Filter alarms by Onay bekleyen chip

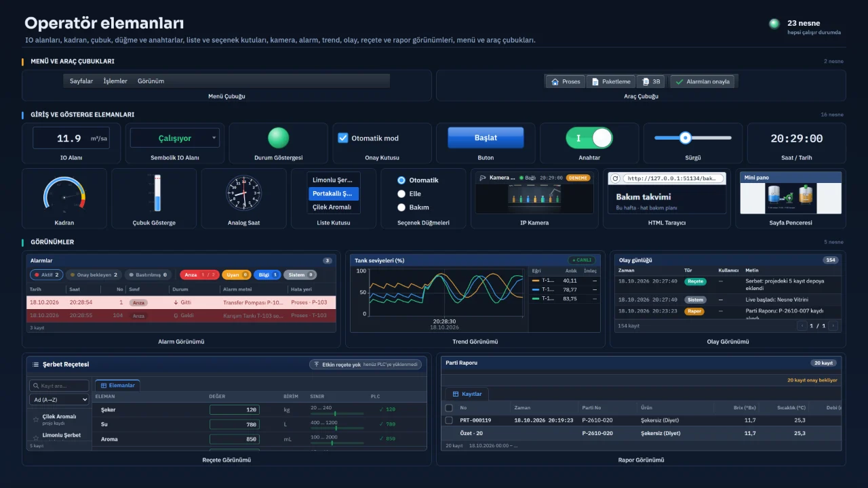[x=94, y=274]
